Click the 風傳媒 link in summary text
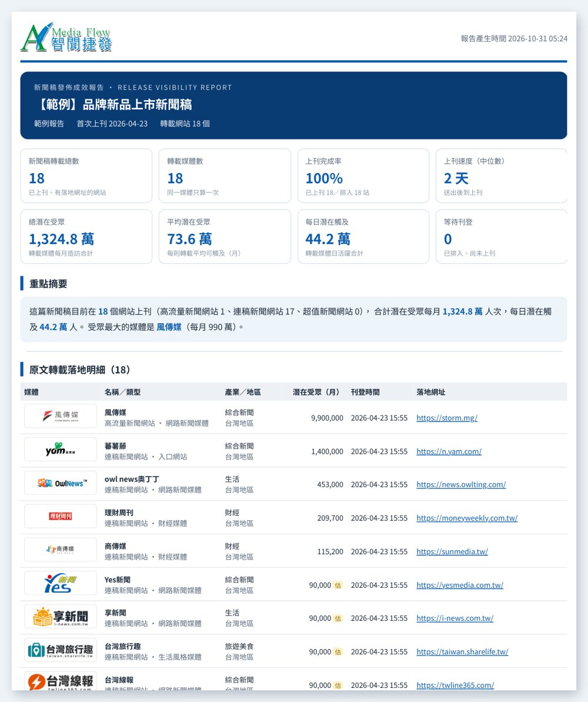Screen dimensions: 588x702 click(x=169, y=327)
